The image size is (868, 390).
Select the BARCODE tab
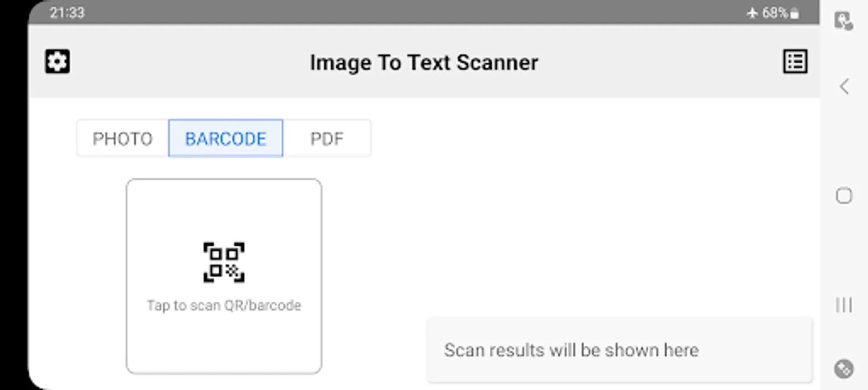225,139
